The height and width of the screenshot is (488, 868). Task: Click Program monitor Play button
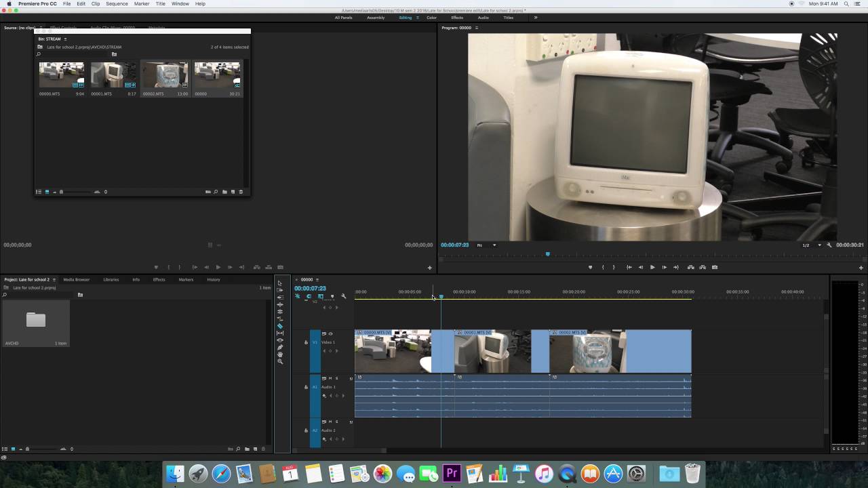pos(652,267)
